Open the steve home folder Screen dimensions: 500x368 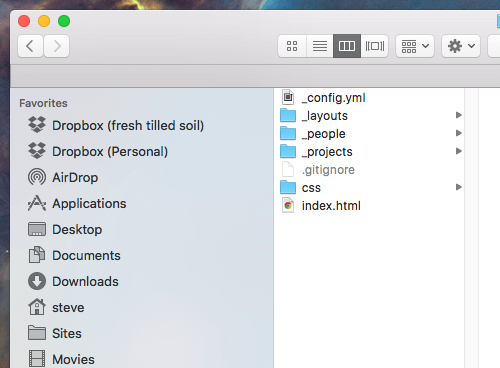[x=56, y=307]
